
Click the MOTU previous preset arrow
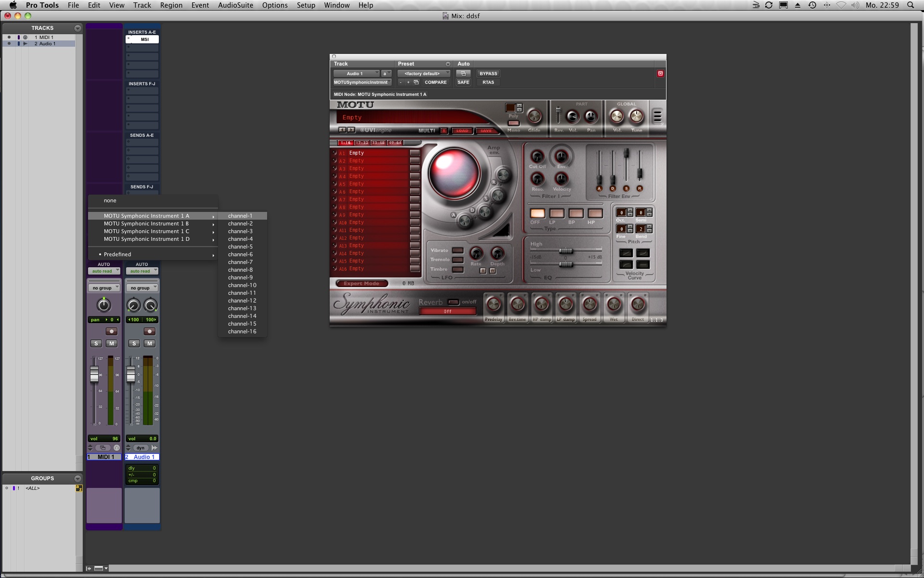342,130
